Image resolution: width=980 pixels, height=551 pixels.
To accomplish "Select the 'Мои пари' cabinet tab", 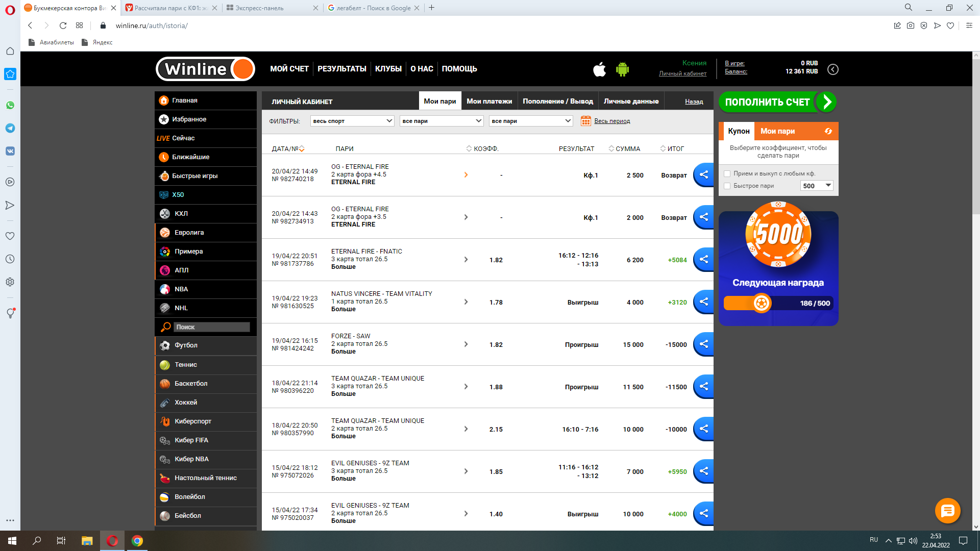I will tap(440, 101).
